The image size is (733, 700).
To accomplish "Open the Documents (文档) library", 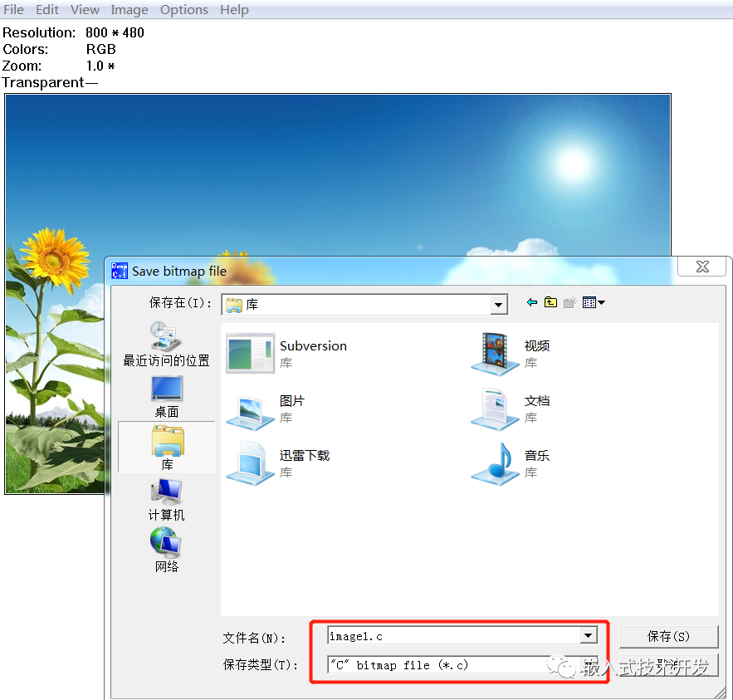I will coord(511,409).
